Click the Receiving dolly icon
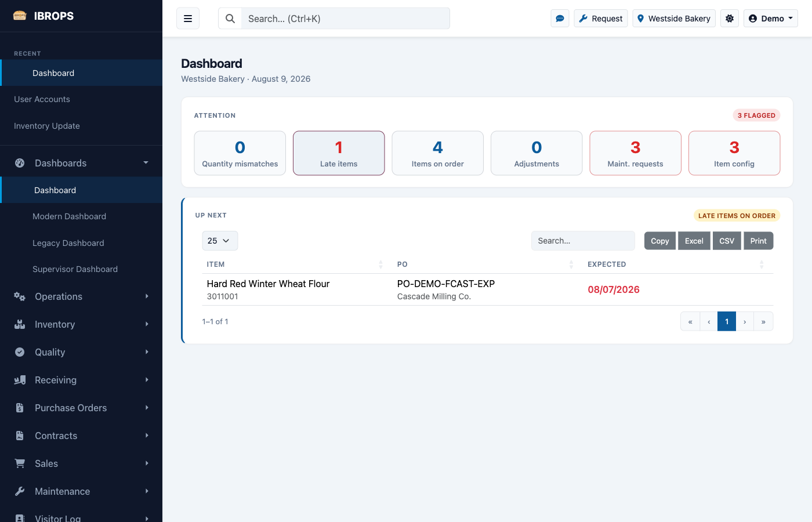Screen dimensions: 812x522 coord(20,380)
